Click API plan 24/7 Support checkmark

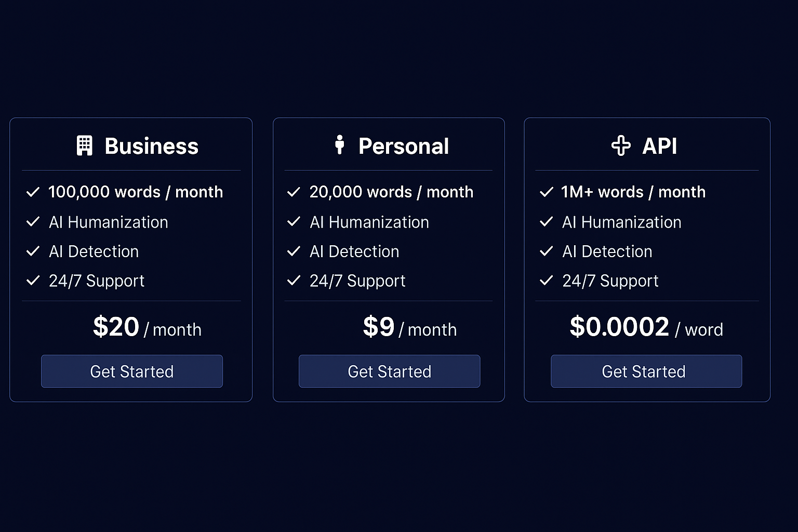(547, 281)
